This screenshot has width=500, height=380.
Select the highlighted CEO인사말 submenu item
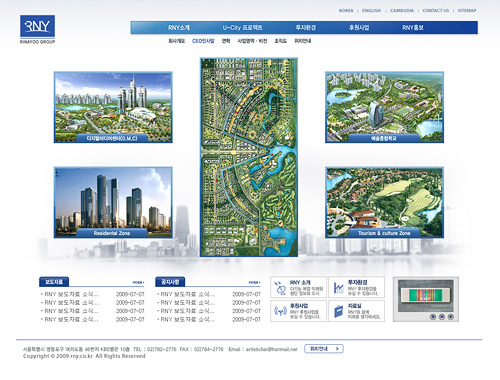pos(203,41)
